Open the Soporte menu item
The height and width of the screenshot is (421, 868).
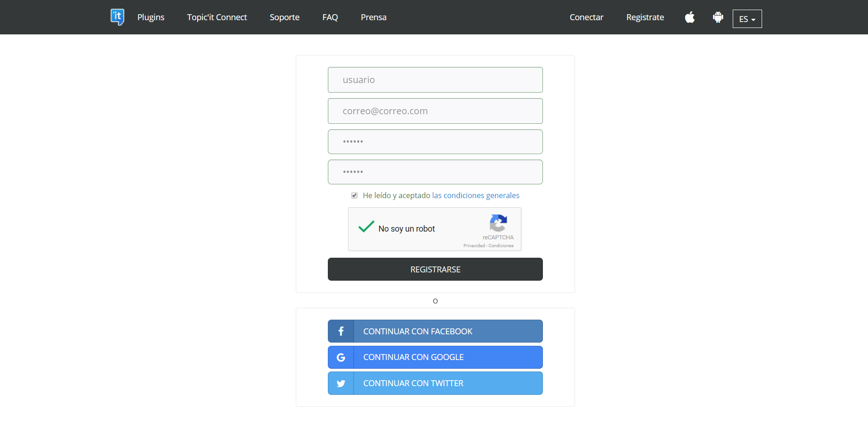(285, 17)
